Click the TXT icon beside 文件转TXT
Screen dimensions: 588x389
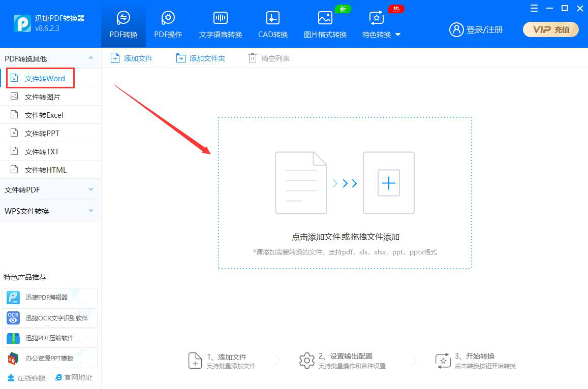tap(14, 151)
